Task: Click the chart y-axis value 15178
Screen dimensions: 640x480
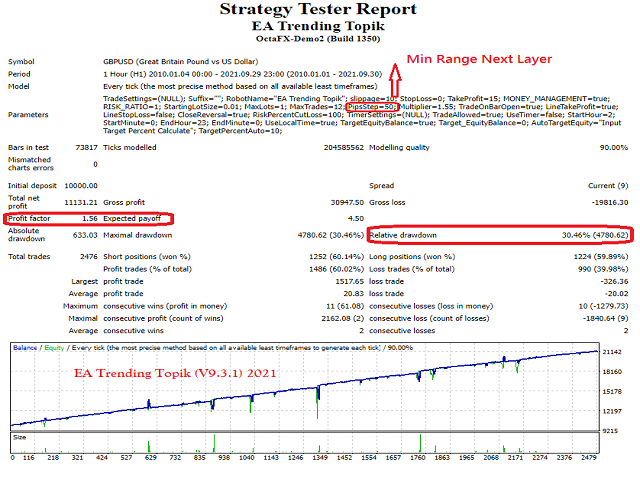Action: pos(612,392)
